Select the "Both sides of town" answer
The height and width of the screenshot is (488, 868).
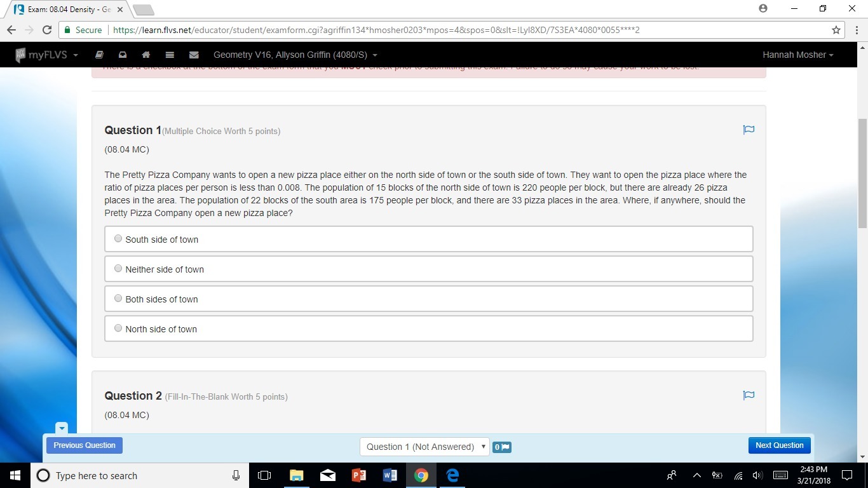click(x=429, y=299)
